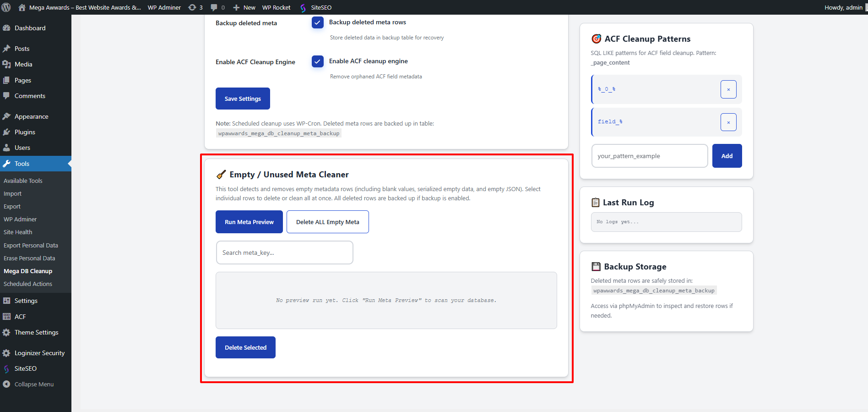Click the Comments icon in sidebar
Viewport: 868px width, 412px height.
pos(6,96)
